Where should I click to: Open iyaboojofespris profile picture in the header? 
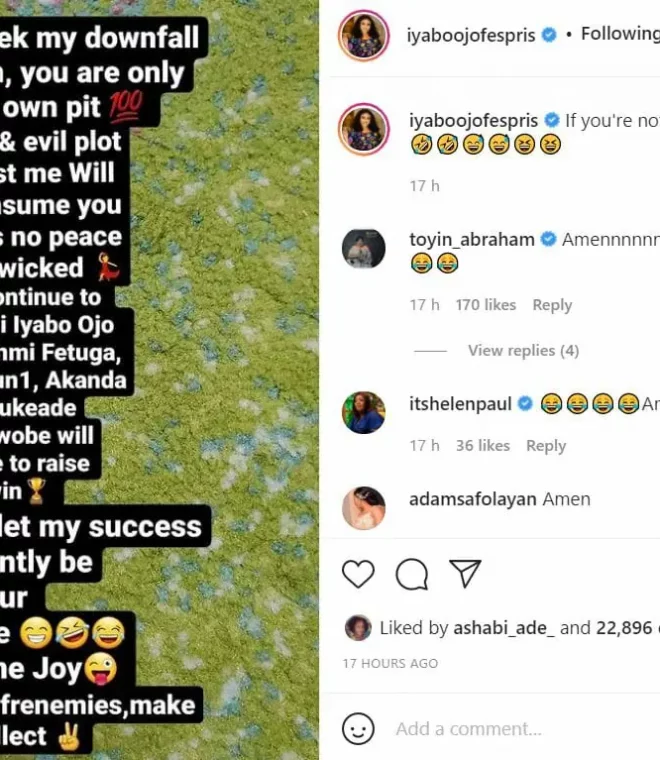point(364,36)
